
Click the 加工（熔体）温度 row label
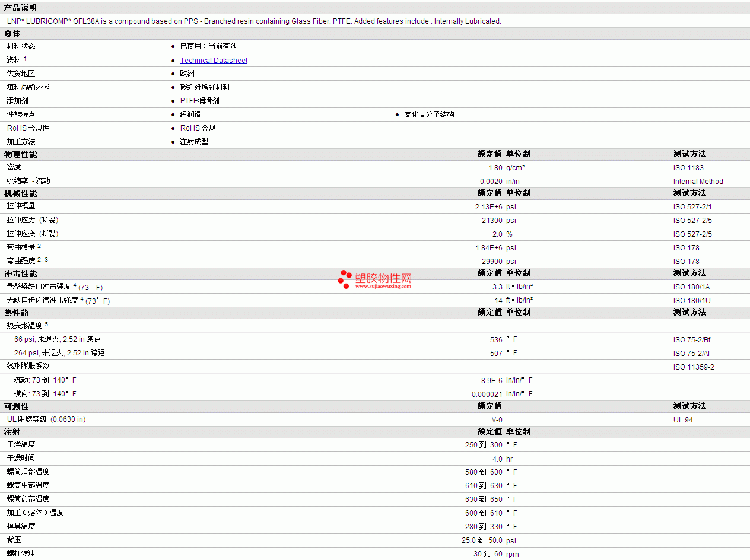35,513
